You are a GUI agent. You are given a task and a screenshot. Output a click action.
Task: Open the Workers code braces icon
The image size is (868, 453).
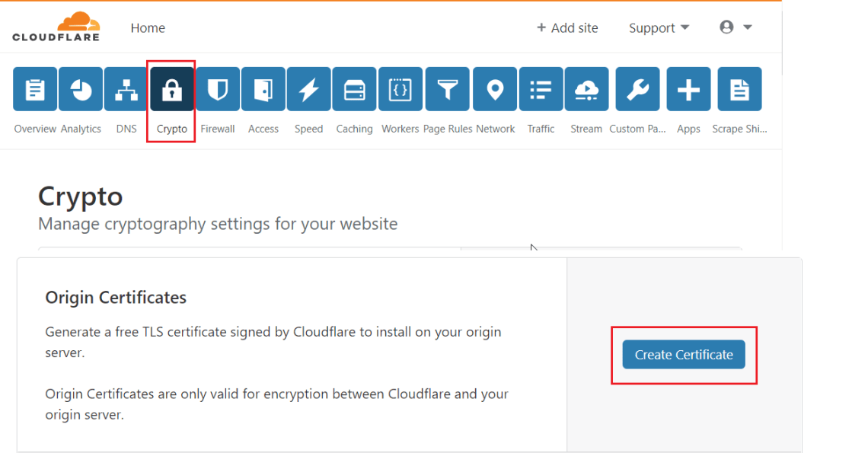click(400, 90)
